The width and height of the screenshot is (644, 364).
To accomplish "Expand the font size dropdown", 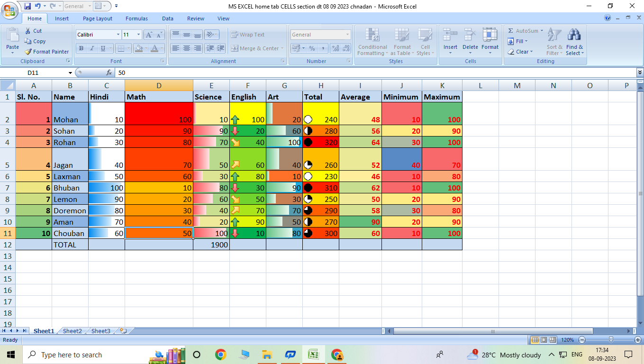I will pos(138,35).
